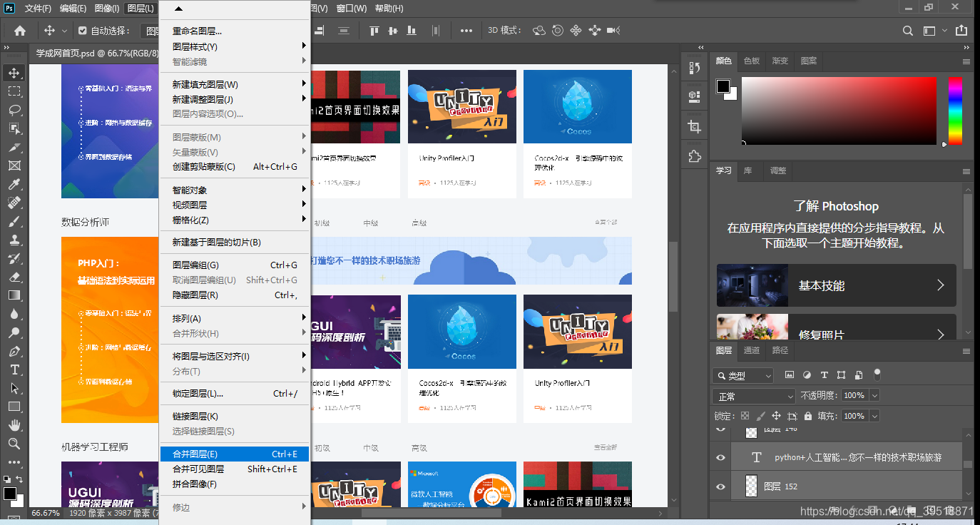Click the align top edges icon
980x525 pixels.
[374, 31]
